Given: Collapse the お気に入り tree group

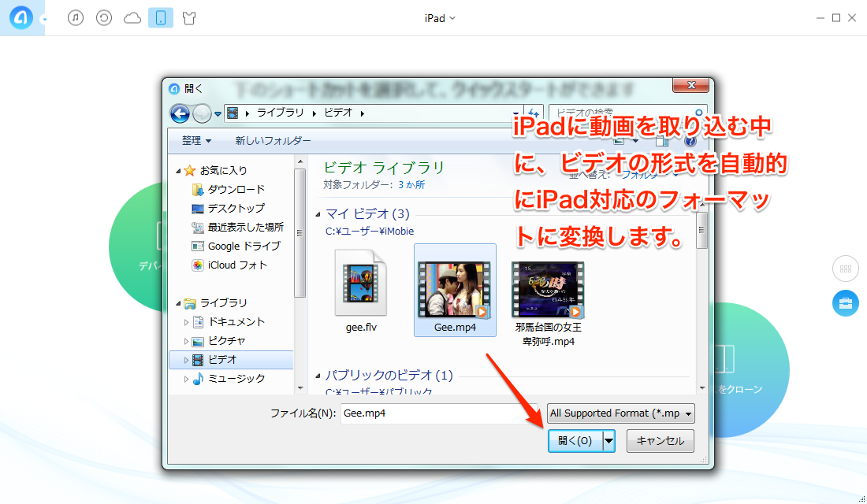Looking at the screenshot, I should (178, 171).
